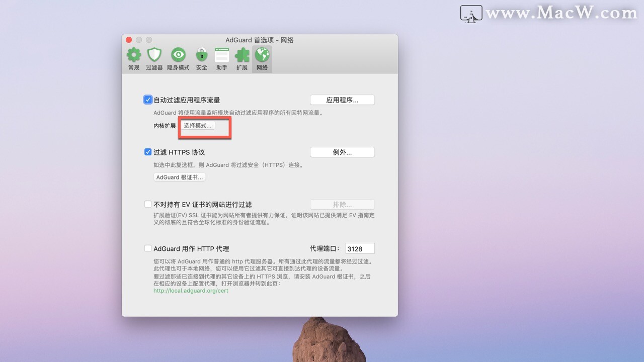Click the AdGuard 首选项 - 网络 window title
The width and height of the screenshot is (644, 362).
(260, 40)
